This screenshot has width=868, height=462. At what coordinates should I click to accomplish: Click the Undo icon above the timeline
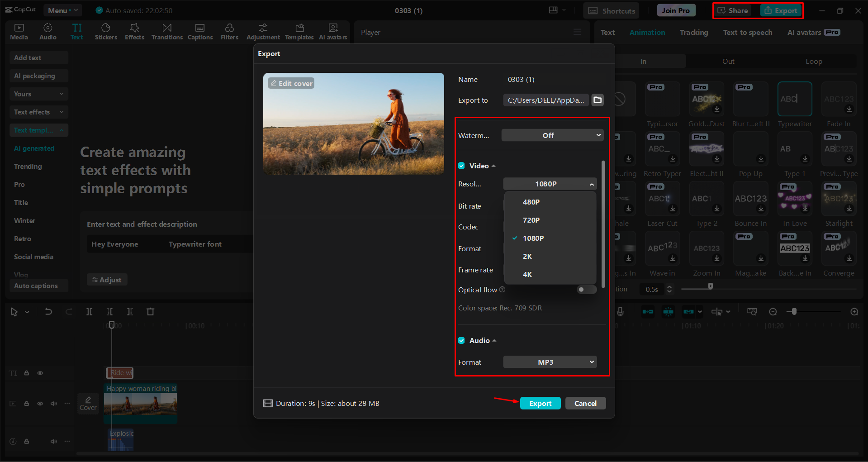(48, 311)
